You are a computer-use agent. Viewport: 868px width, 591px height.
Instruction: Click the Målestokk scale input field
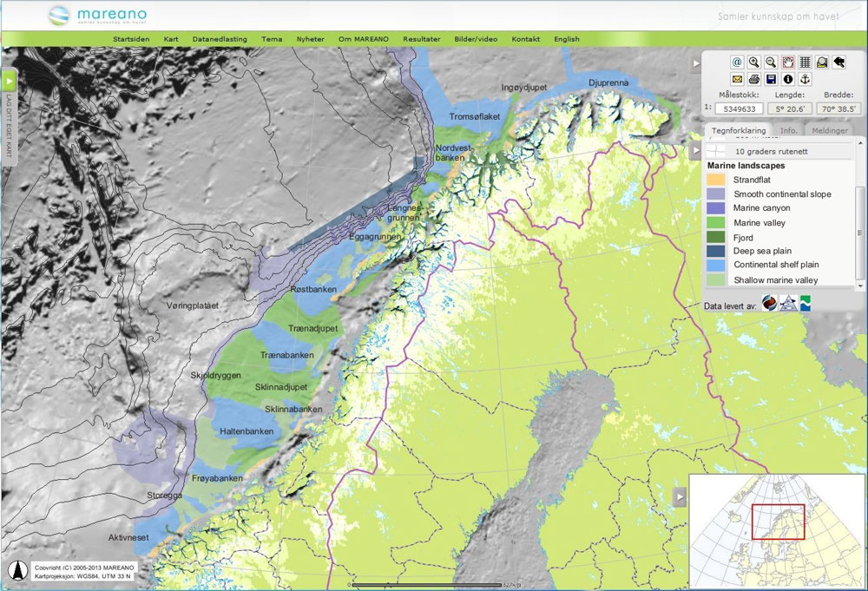tap(740, 108)
